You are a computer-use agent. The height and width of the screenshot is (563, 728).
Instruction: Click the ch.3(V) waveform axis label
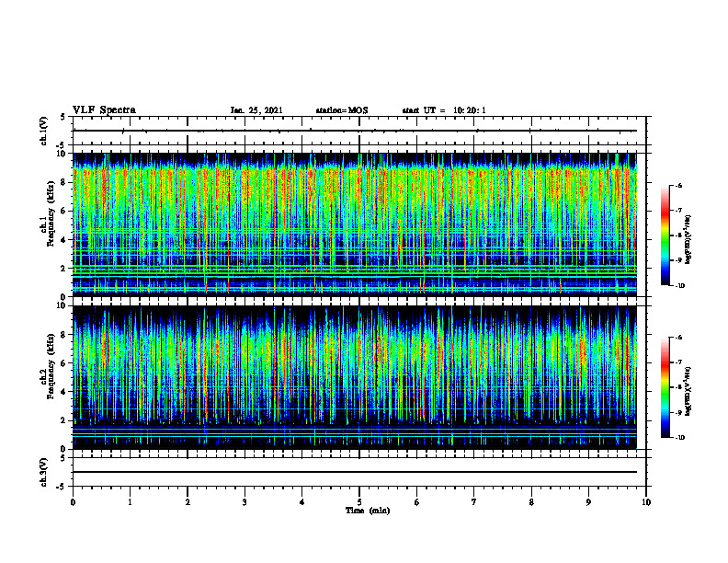(44, 472)
